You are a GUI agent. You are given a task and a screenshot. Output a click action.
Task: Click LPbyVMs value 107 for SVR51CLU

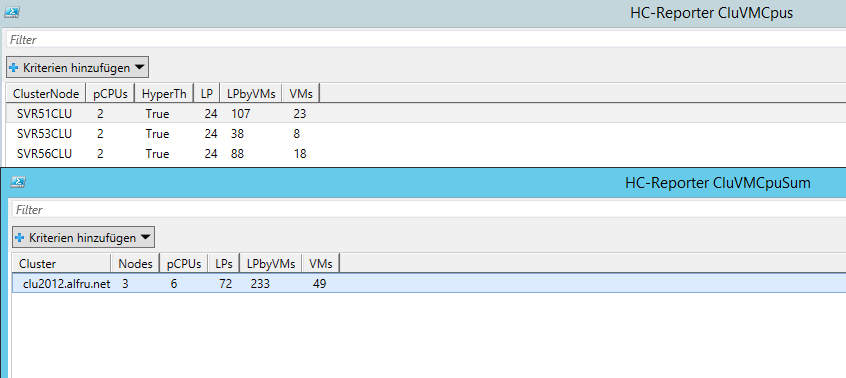point(241,114)
